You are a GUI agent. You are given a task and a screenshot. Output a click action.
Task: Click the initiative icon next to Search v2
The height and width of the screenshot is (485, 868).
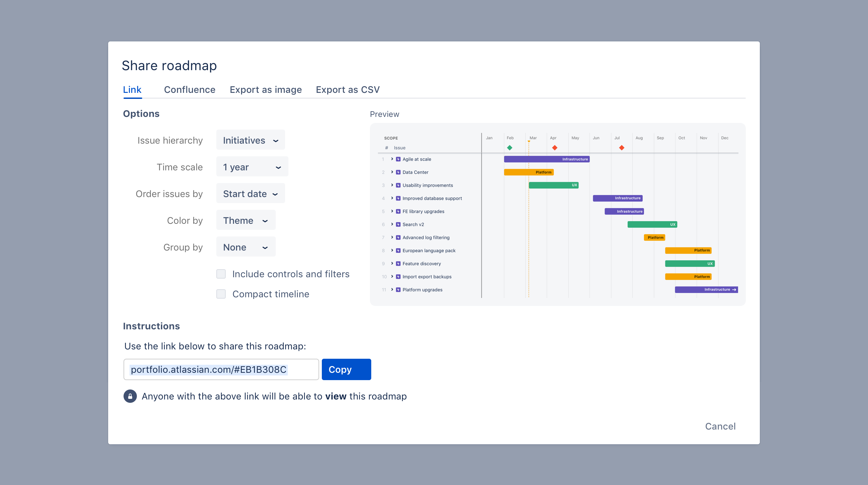pos(398,224)
